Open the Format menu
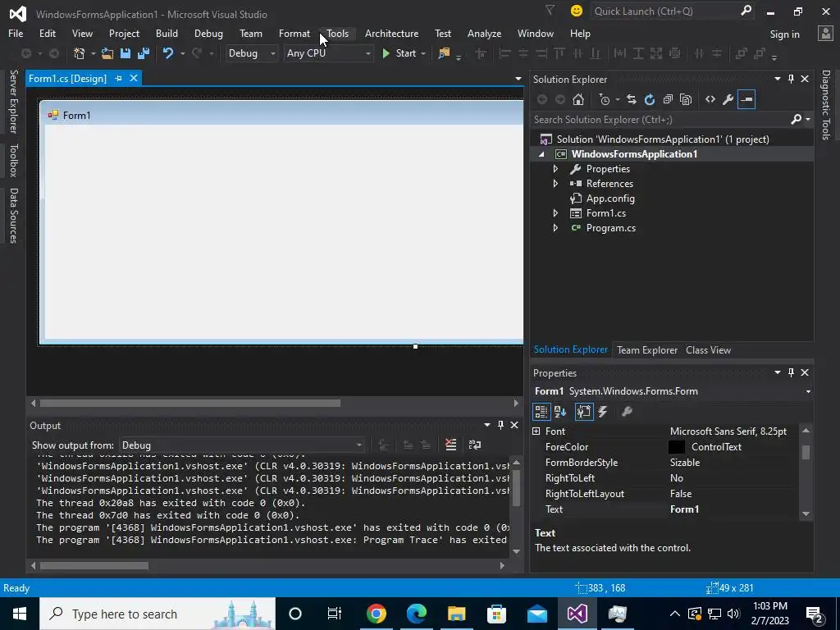The width and height of the screenshot is (840, 630). (294, 33)
